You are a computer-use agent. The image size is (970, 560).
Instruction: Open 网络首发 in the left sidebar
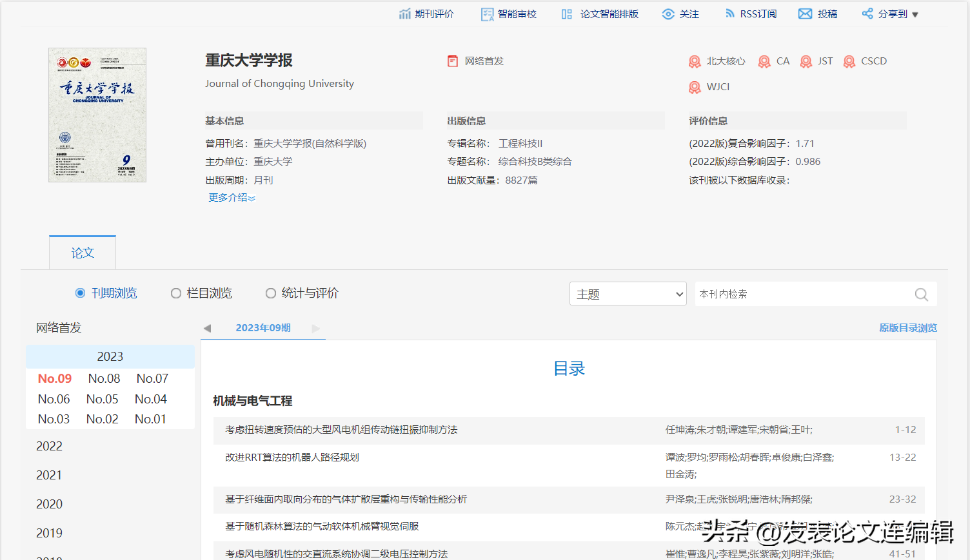[59, 328]
